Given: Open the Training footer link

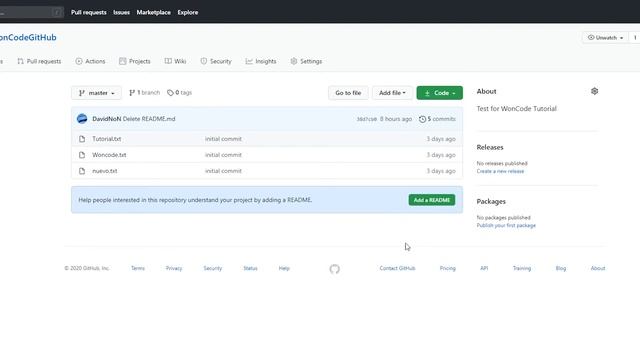Looking at the screenshot, I should pyautogui.click(x=522, y=268).
